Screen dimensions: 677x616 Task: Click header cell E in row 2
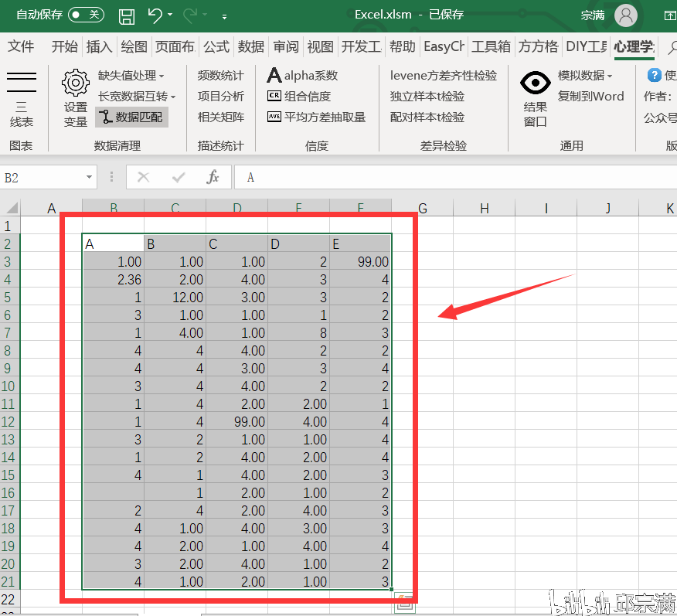click(x=360, y=244)
